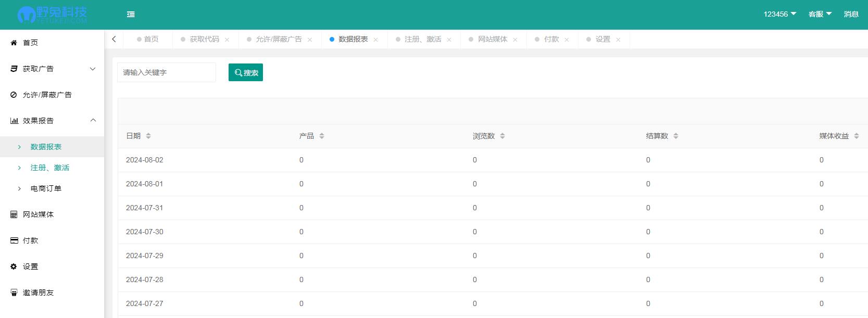Image resolution: width=868 pixels, height=318 pixels.
Task: Close the 付款 tab
Action: click(567, 40)
